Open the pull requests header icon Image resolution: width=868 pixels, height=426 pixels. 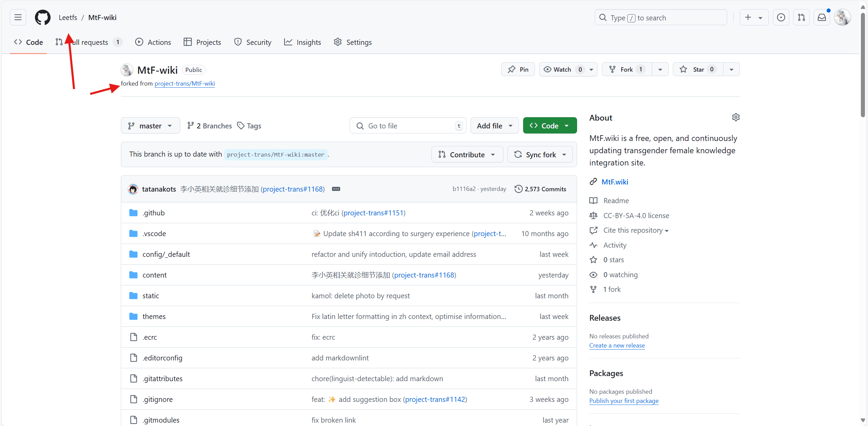801,17
